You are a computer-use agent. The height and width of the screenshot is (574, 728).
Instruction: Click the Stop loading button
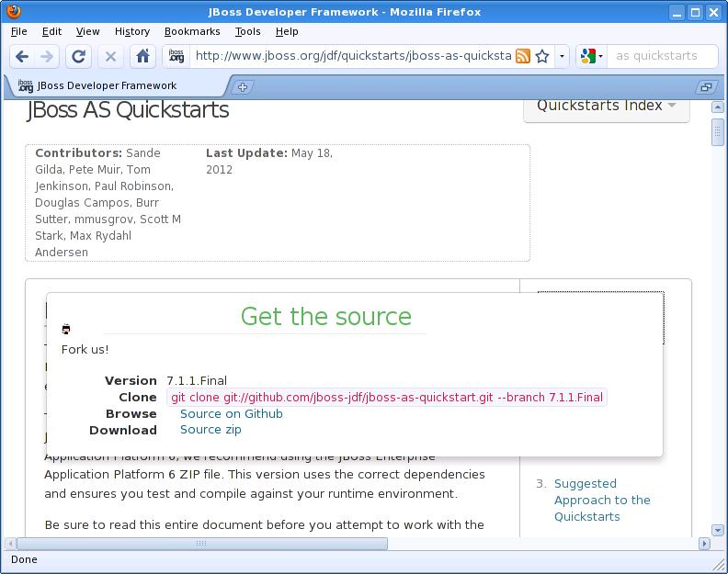click(x=110, y=57)
